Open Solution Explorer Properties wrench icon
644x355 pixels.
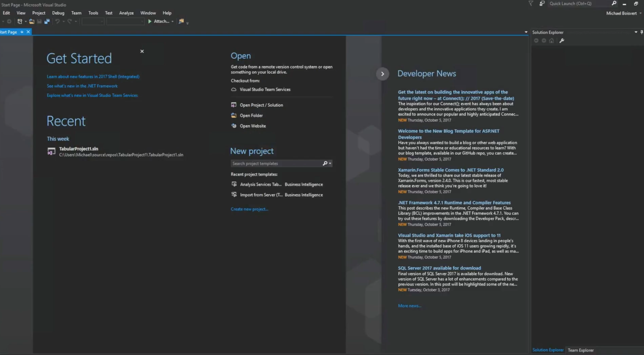pyautogui.click(x=562, y=41)
